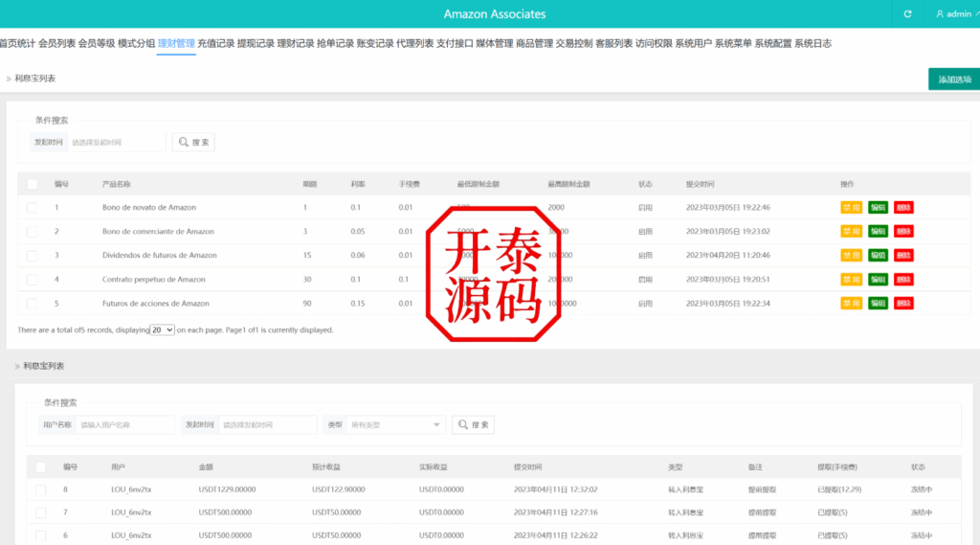Disable Dividendos de futuros de Amazon via 禁用
980x545 pixels.
(x=851, y=256)
